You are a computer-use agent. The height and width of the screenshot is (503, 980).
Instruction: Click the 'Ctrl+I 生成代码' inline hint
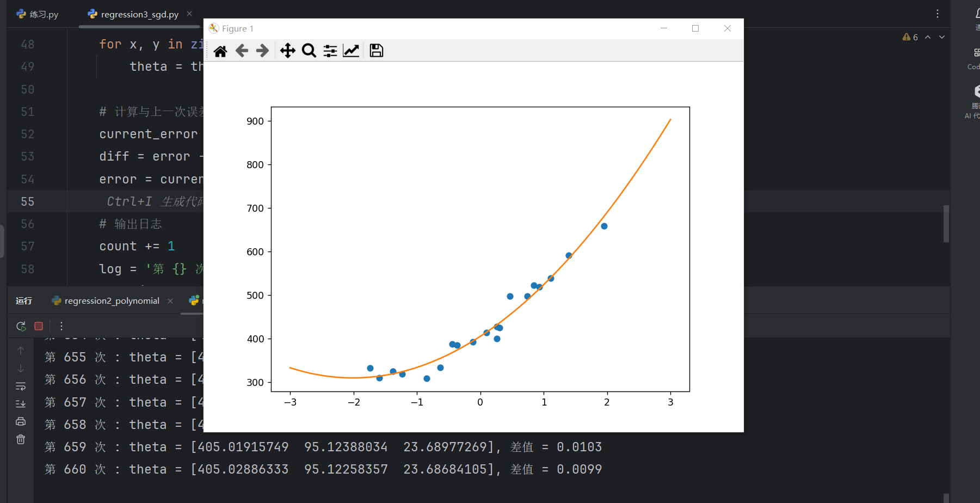tap(155, 201)
